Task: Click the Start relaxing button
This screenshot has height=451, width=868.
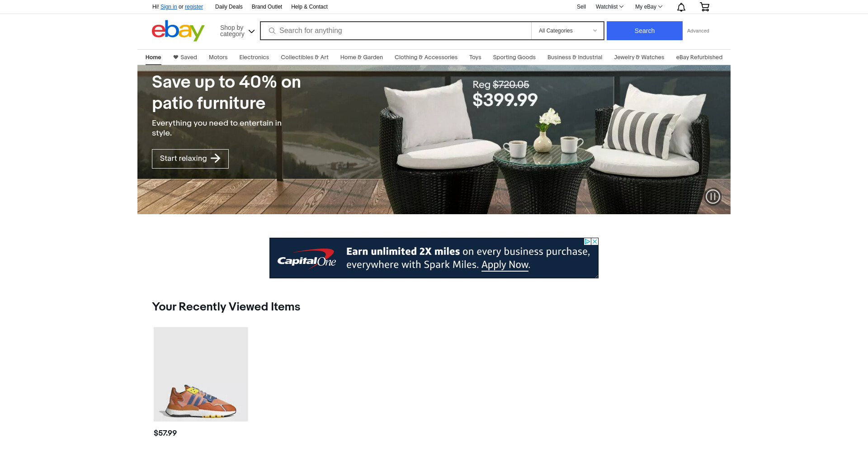Action: [x=190, y=159]
